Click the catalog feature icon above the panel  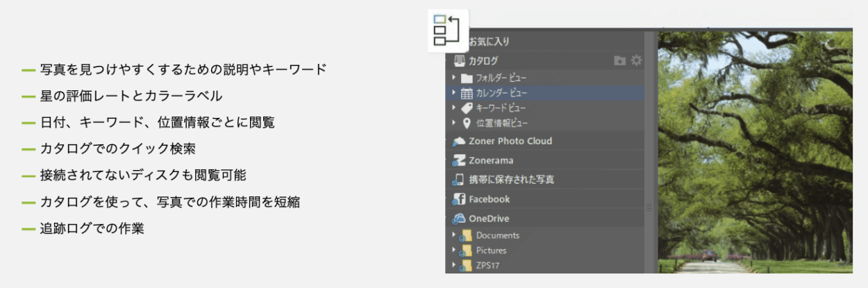tap(448, 31)
